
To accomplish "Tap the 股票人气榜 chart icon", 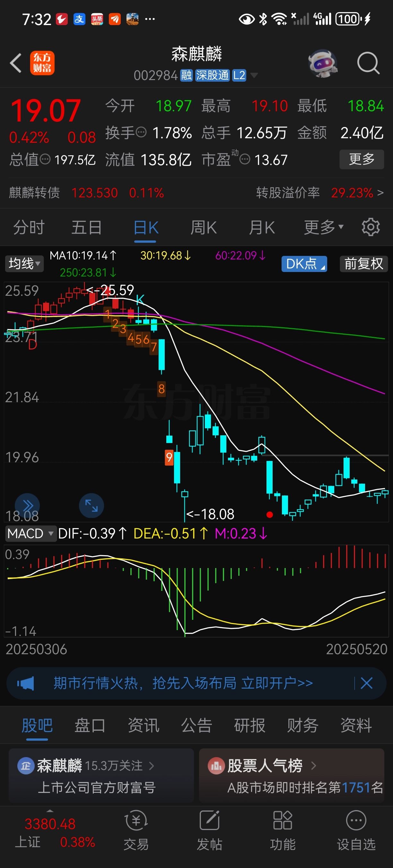I will 216,766.
